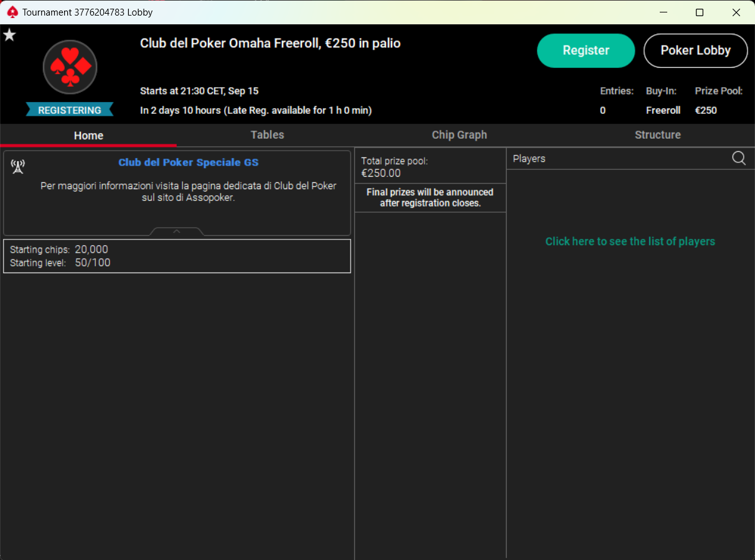Viewport: 755px width, 560px height.
Task: Maximize the Tournament Lobby window
Action: (700, 12)
